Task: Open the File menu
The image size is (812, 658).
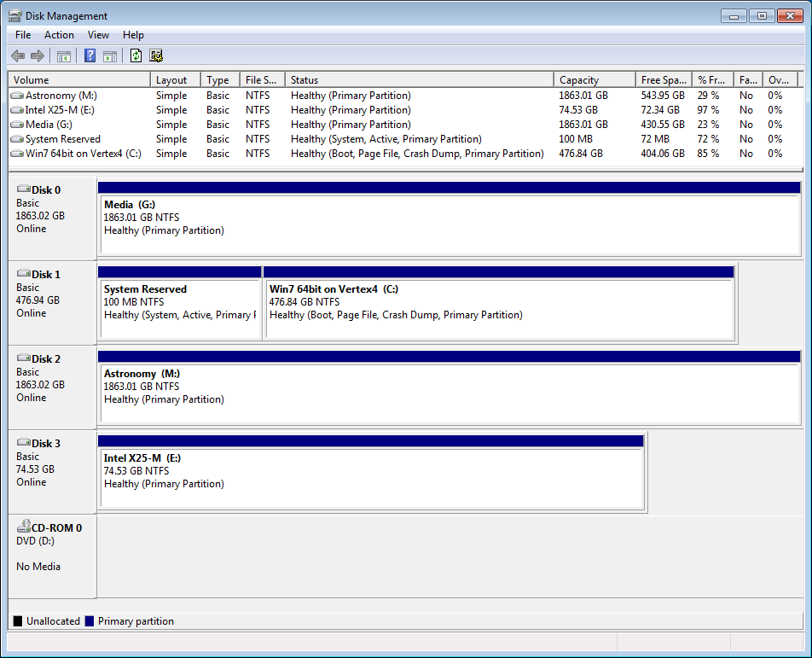Action: (23, 35)
